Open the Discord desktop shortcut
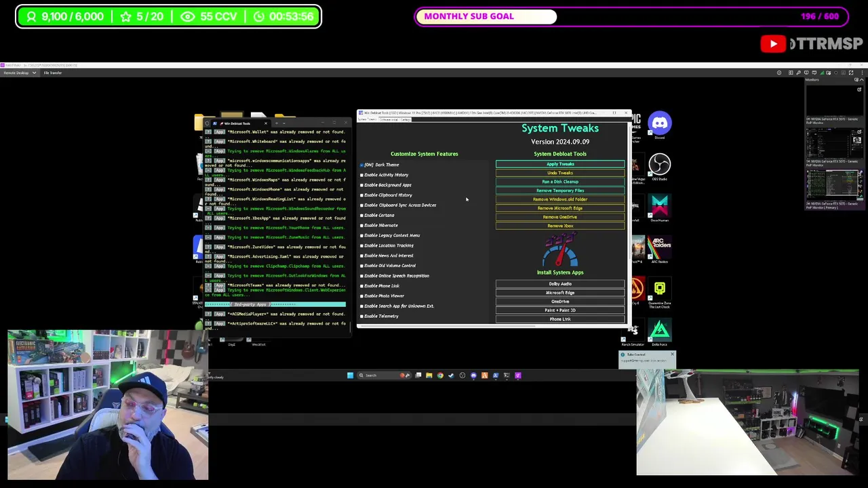 [x=660, y=125]
